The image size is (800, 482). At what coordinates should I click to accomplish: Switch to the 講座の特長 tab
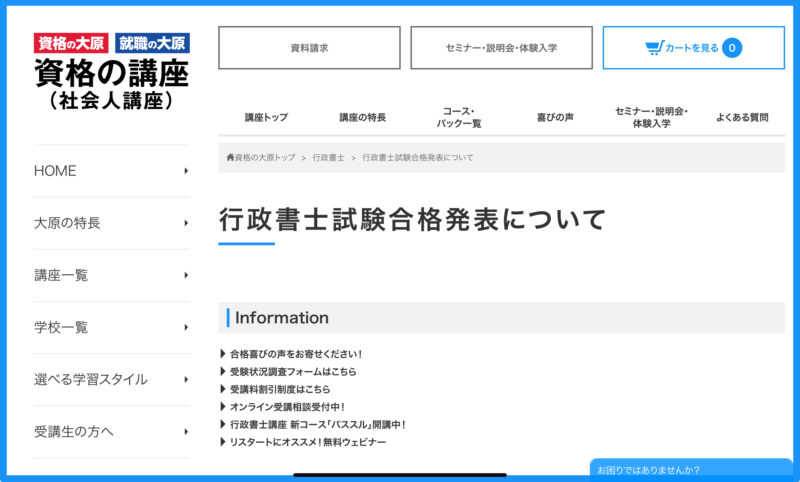click(362, 117)
